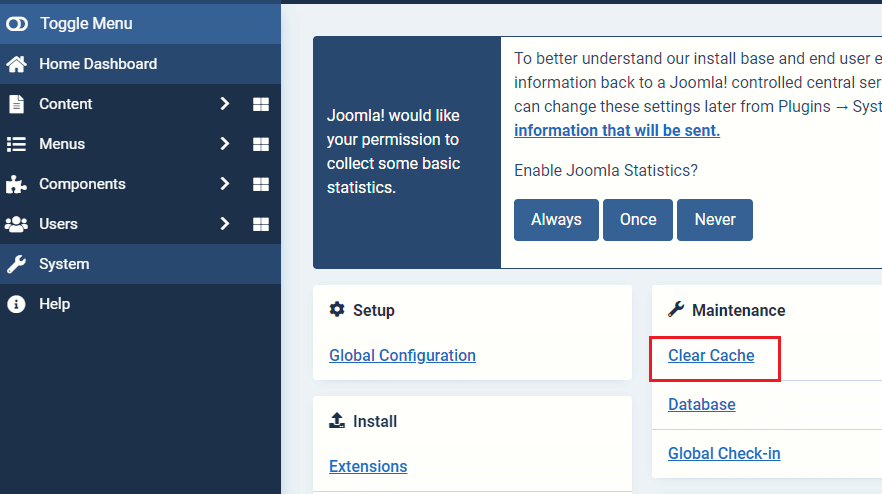Open the Content dashboard grid icon
882x494 pixels.
(260, 104)
